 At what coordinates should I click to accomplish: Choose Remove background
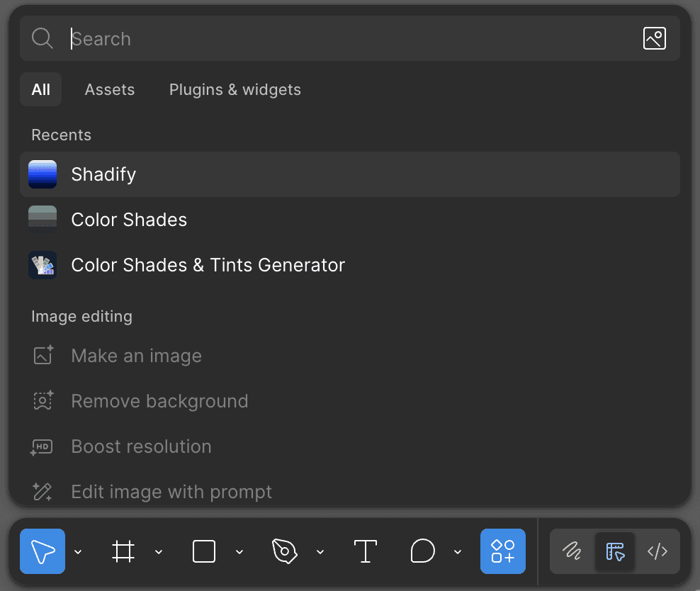350,401
